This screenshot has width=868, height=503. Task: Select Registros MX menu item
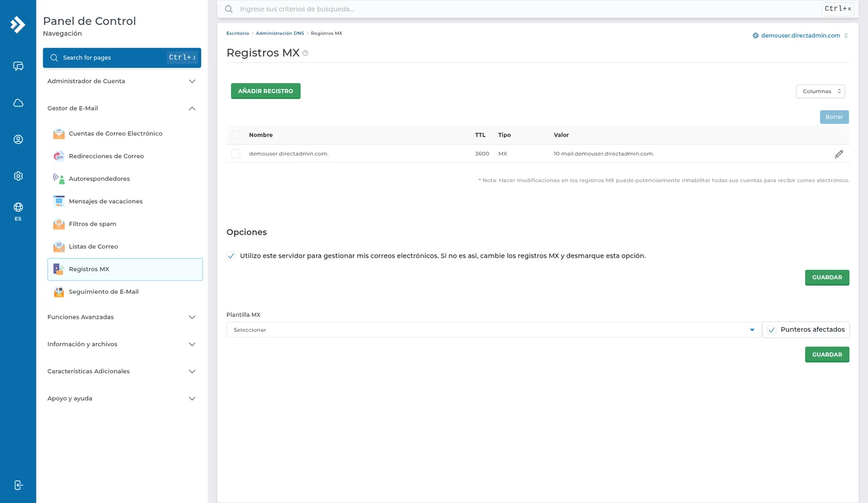(x=125, y=269)
